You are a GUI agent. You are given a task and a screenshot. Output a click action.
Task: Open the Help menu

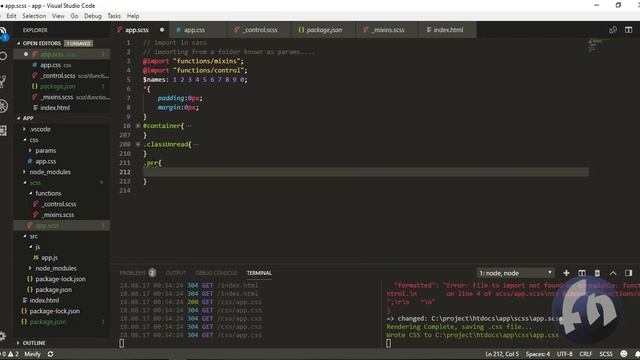coord(133,16)
